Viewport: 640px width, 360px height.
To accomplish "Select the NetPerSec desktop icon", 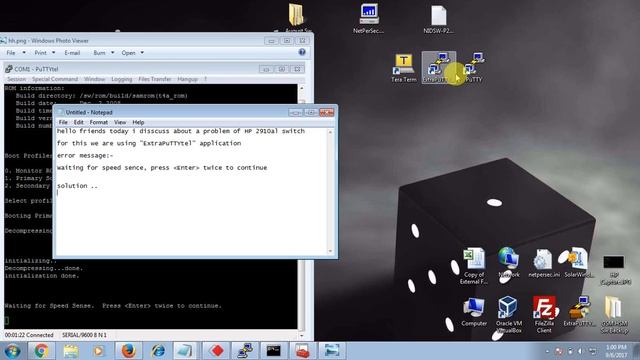I will click(368, 18).
